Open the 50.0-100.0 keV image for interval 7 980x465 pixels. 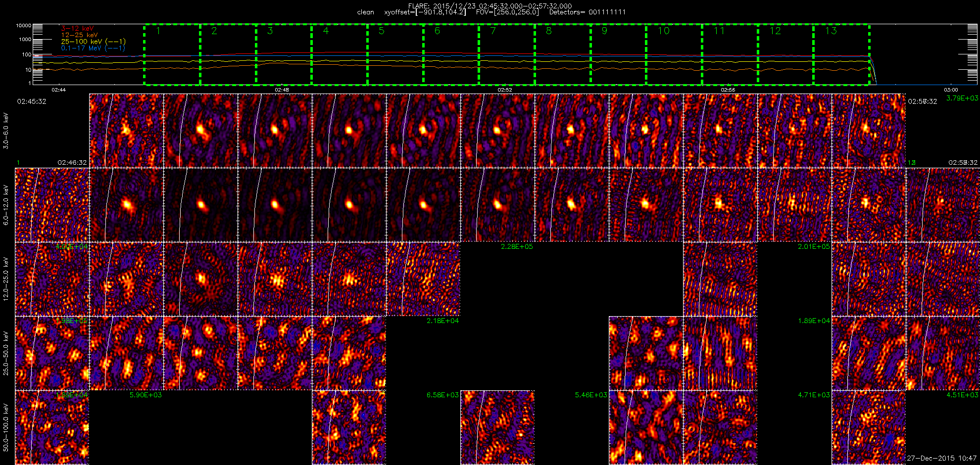point(497,428)
